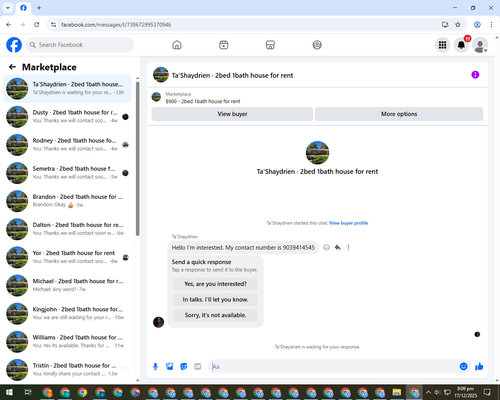Open conversation information purple icon

click(475, 75)
